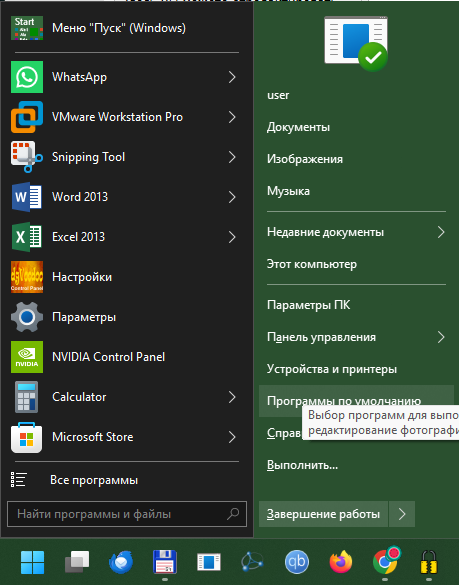Screen dimensions: 459x585
Task: Select Программы по умолчанию
Action: pyautogui.click(x=356, y=401)
